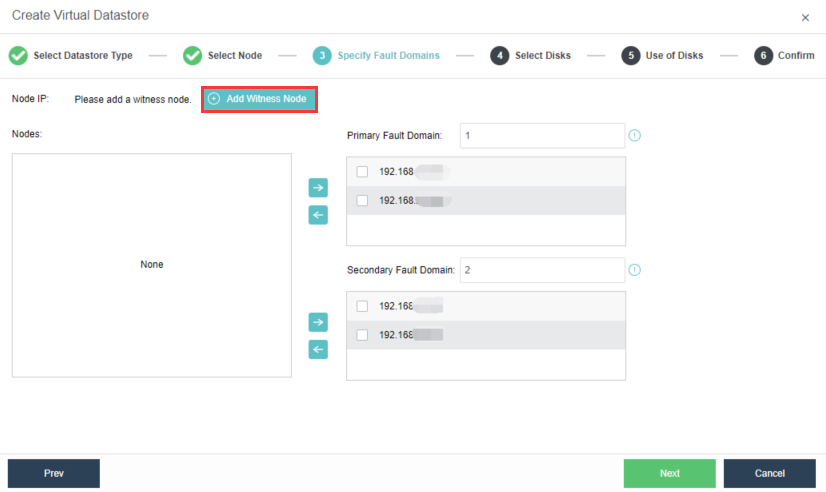This screenshot has height=492, width=826.
Task: Move node right into Primary Fault Domain
Action: pos(318,187)
